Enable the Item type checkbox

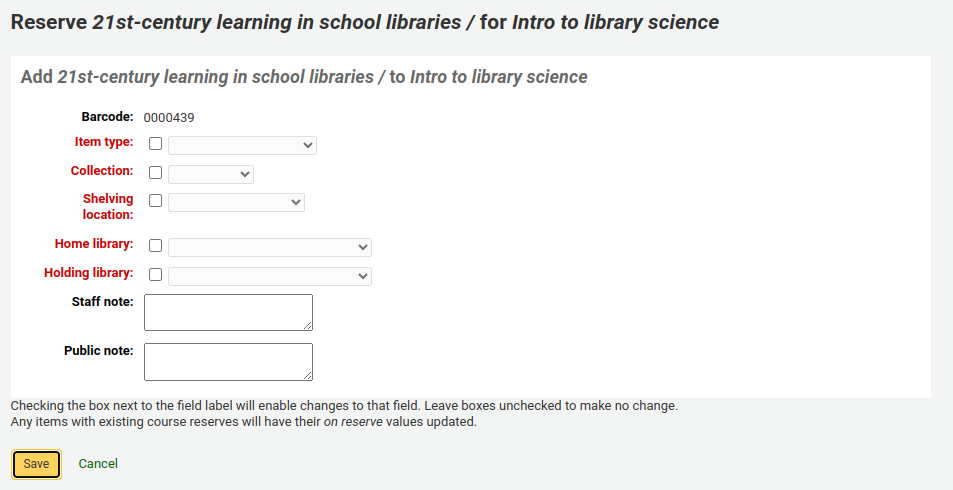click(155, 145)
